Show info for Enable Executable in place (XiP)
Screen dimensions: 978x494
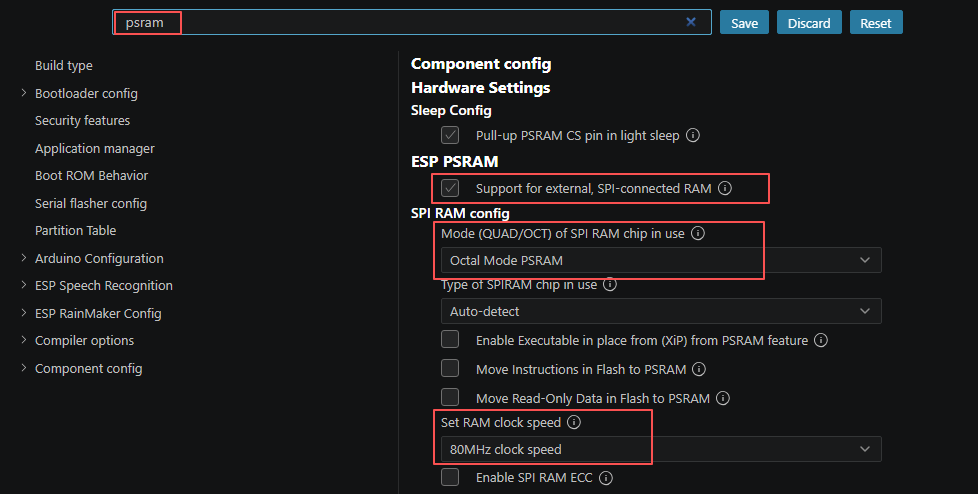coord(821,341)
